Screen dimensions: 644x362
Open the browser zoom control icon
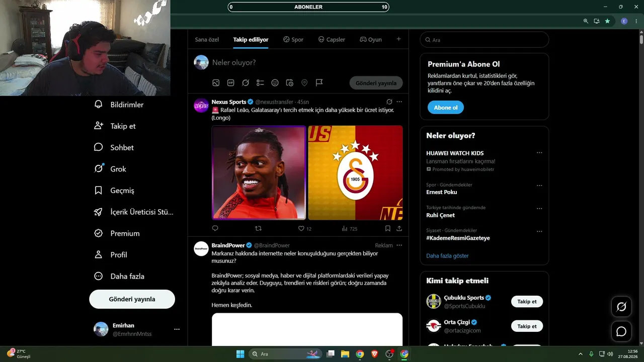coord(586,21)
